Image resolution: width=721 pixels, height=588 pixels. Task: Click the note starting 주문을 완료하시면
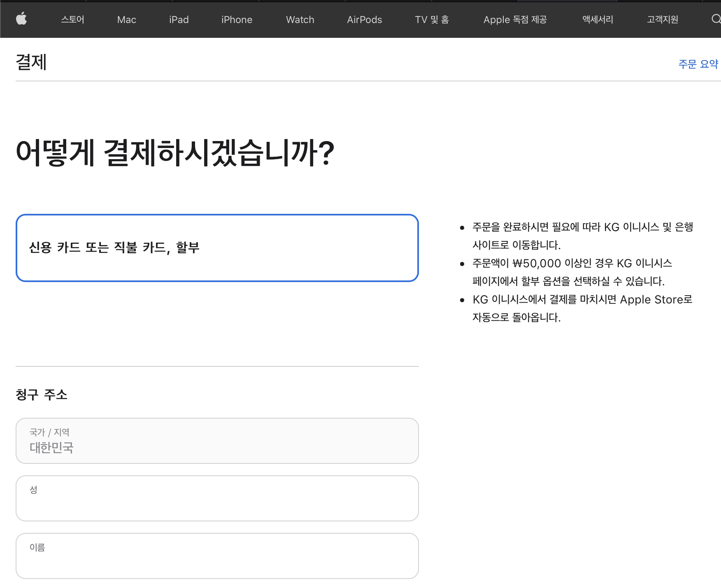tap(583, 236)
